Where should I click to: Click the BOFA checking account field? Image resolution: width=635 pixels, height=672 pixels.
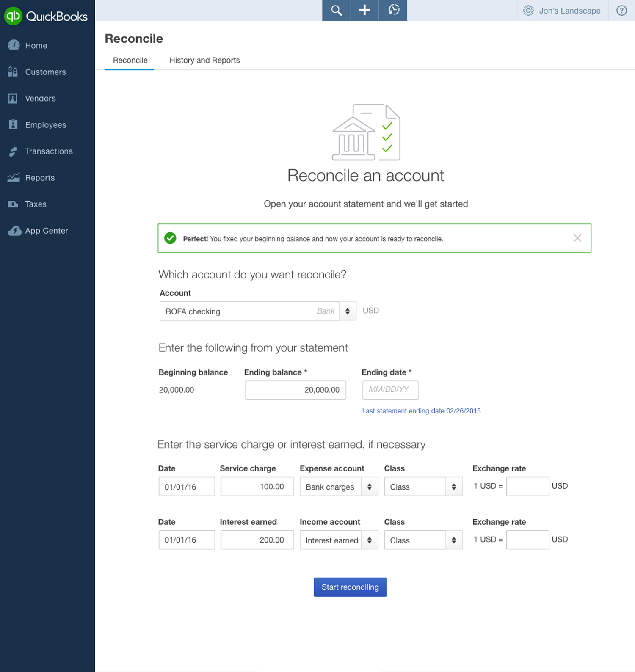[x=249, y=311]
